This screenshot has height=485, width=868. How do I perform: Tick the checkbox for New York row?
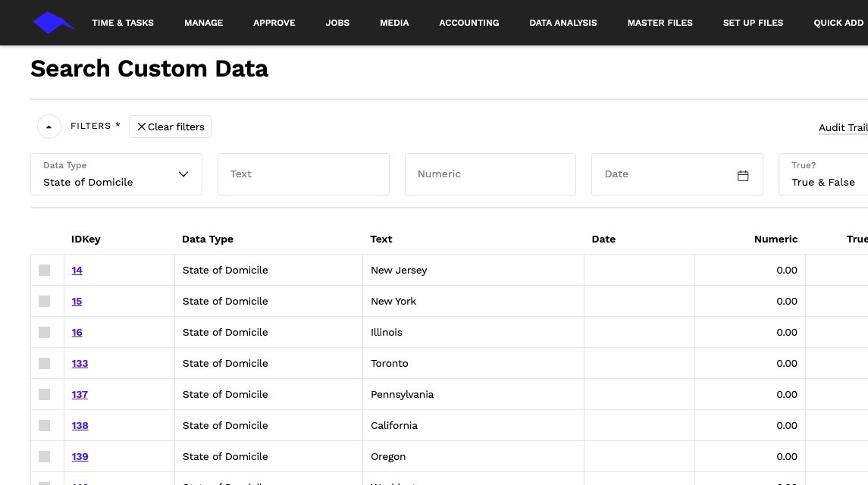click(44, 301)
